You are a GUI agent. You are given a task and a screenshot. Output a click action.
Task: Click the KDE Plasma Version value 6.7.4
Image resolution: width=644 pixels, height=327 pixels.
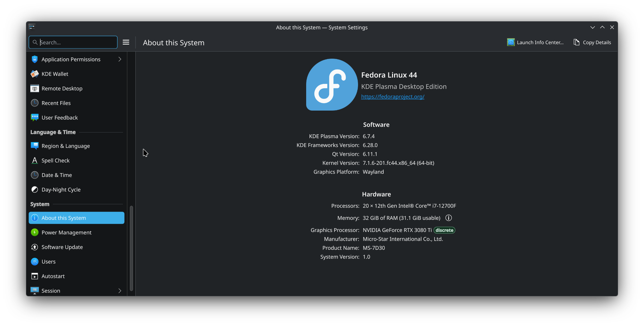[x=368, y=136]
